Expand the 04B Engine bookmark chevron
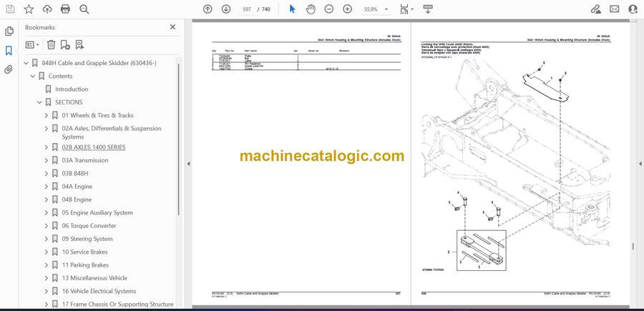Image resolution: width=644 pixels, height=311 pixels. (x=47, y=199)
